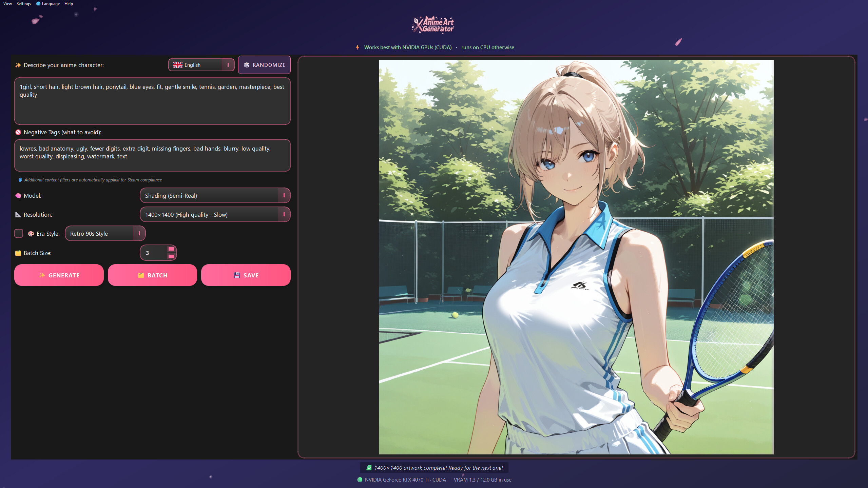This screenshot has width=868, height=488.
Task: Click the BATCH button
Action: click(x=152, y=275)
